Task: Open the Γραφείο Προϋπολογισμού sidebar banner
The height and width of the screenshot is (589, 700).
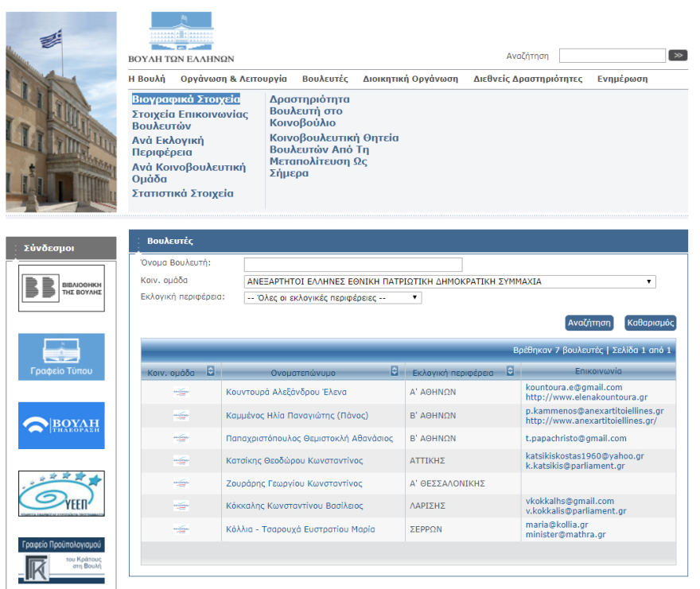Action: (x=61, y=560)
